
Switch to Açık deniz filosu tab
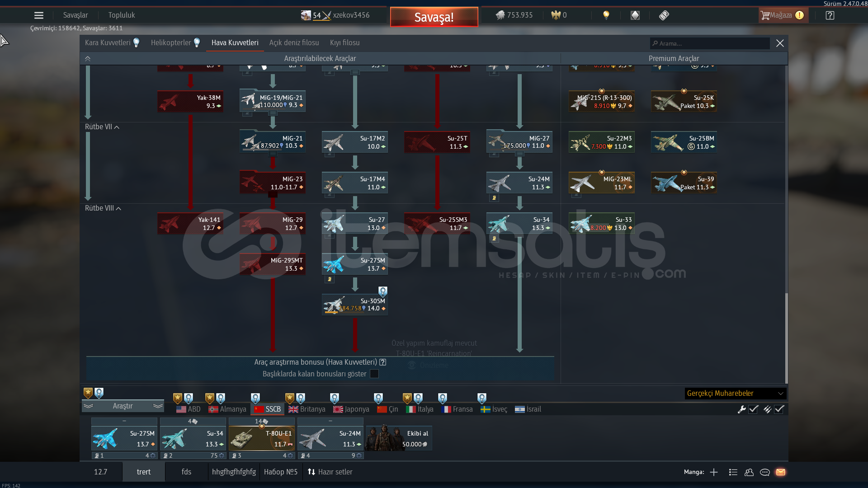[x=294, y=43]
